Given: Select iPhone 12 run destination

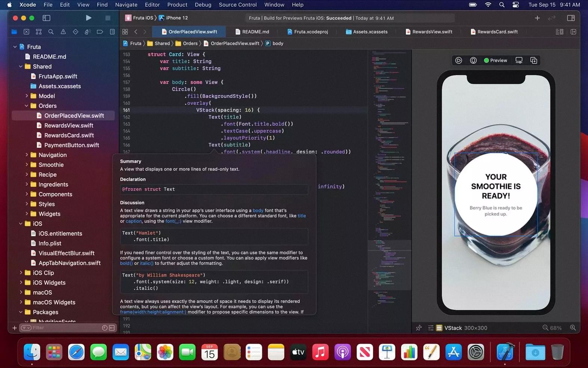Looking at the screenshot, I should 173,18.
